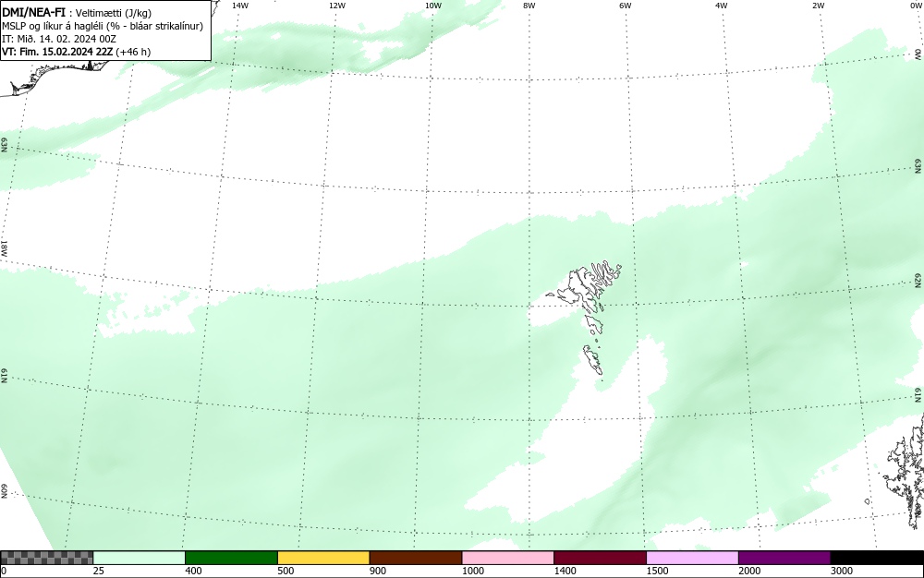Click the '2W' longitude label
Viewport: 924px width, 578px height.
coord(818,6)
